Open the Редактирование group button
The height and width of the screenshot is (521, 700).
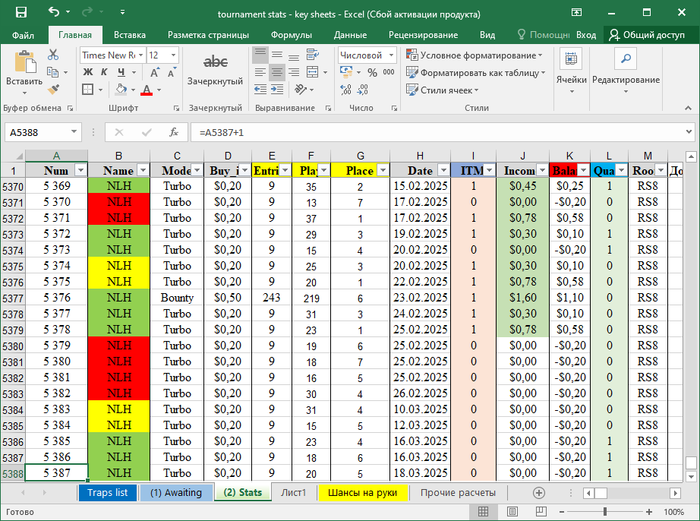pos(625,72)
